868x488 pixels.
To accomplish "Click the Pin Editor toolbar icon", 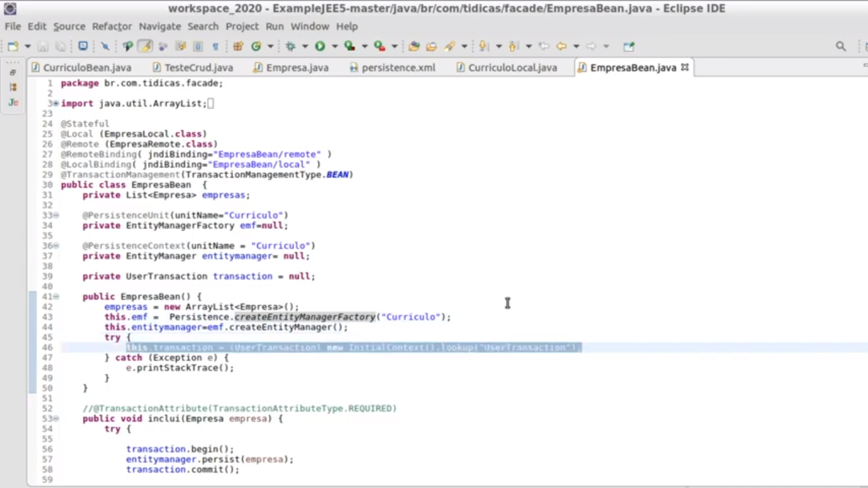I will (629, 46).
